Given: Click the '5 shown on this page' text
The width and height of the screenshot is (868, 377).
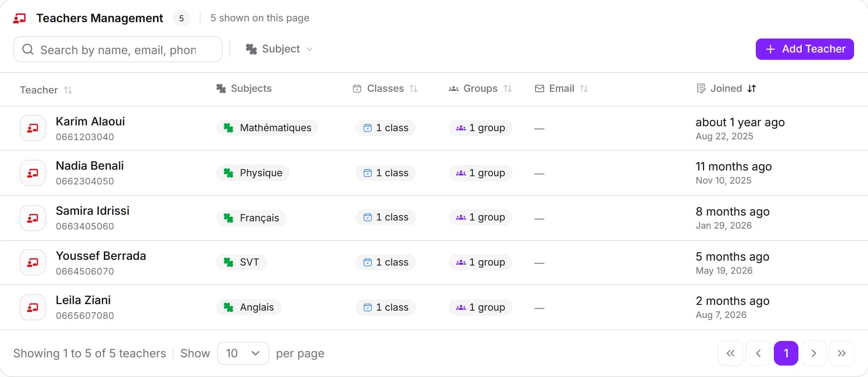Looking at the screenshot, I should tap(260, 18).
